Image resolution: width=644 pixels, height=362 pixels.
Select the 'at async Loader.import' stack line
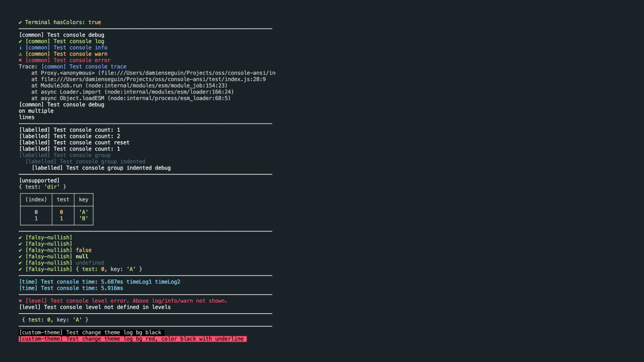coord(132,92)
